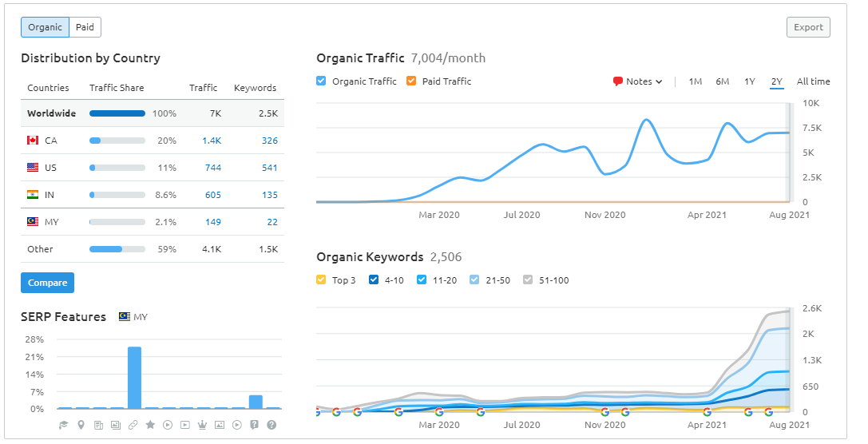The width and height of the screenshot is (868, 444).
Task: Switch to the Paid tab
Action: [85, 27]
